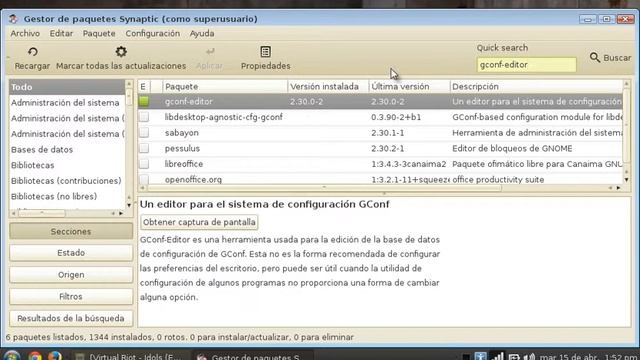
Task: Click the Synaptic icon in the title bar
Action: (x=13, y=19)
